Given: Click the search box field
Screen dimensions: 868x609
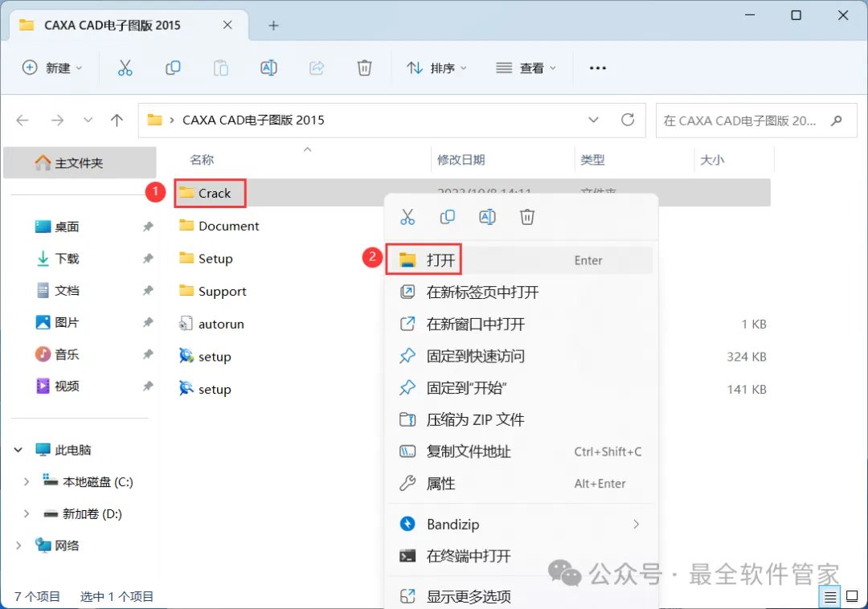Looking at the screenshot, I should 756,120.
